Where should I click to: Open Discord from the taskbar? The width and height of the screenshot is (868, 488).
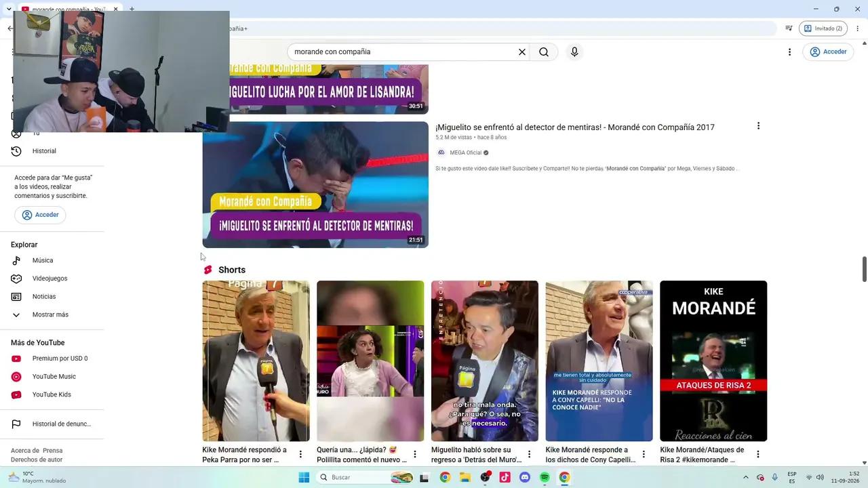(524, 477)
